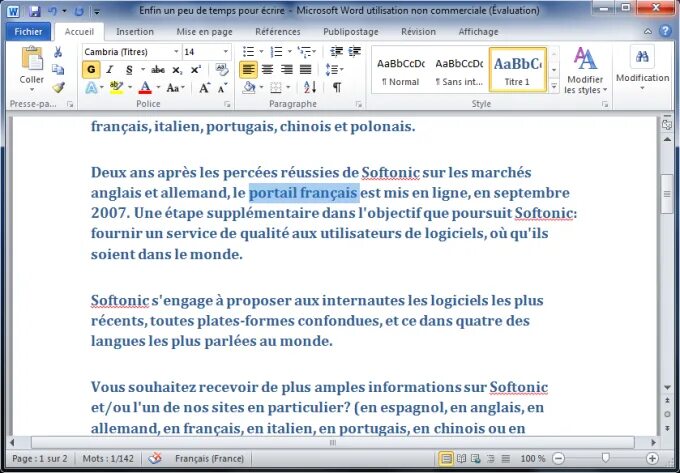The width and height of the screenshot is (680, 473).
Task: Click the text effects A icon
Action: click(91, 88)
